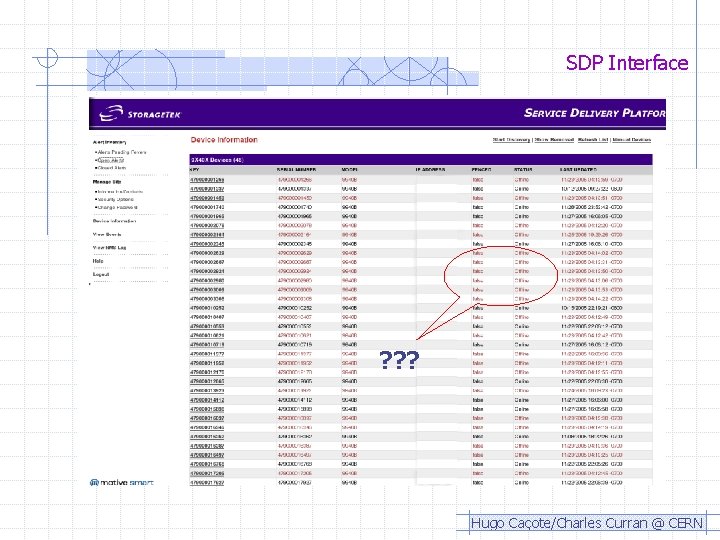Click the SX40X Devices table title bar
Viewport: 720px width, 540px height.
[421, 160]
